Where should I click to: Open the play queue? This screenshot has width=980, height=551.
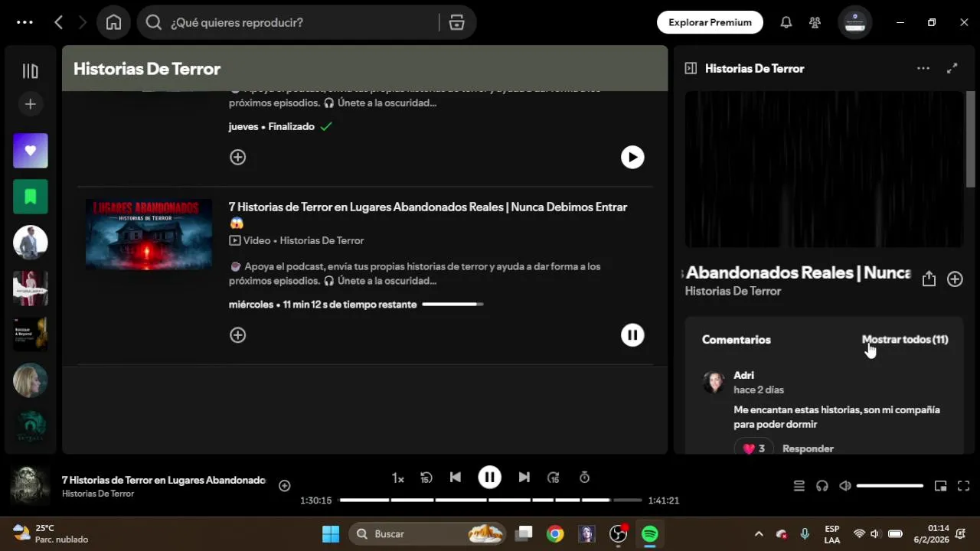[x=799, y=485]
